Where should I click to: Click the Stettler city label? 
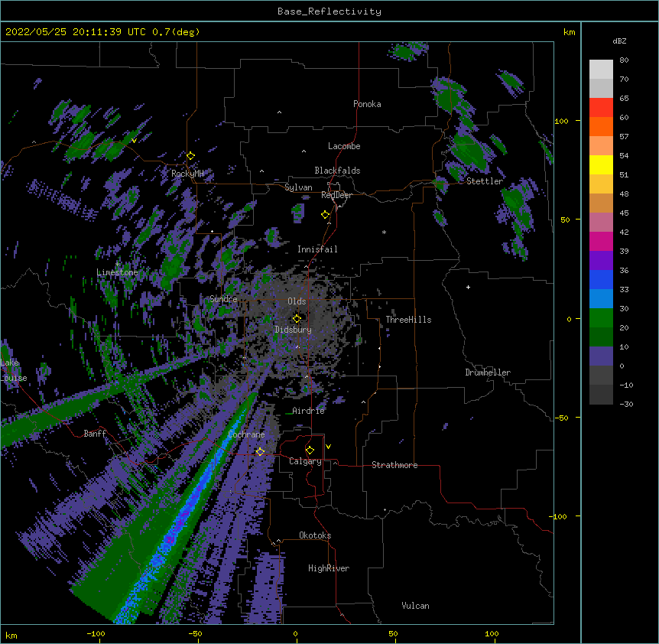(x=485, y=181)
